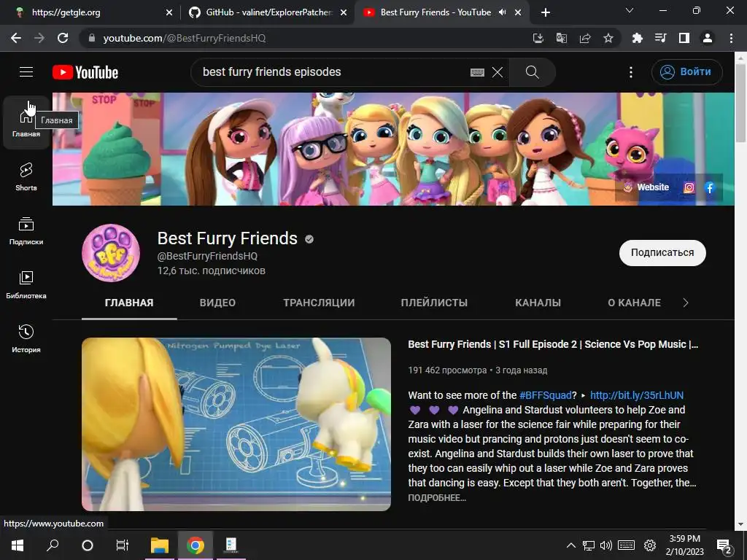Switch to the ПЛЕЙЛИСТЫ channel tab
The height and width of the screenshot is (560, 747).
point(434,303)
